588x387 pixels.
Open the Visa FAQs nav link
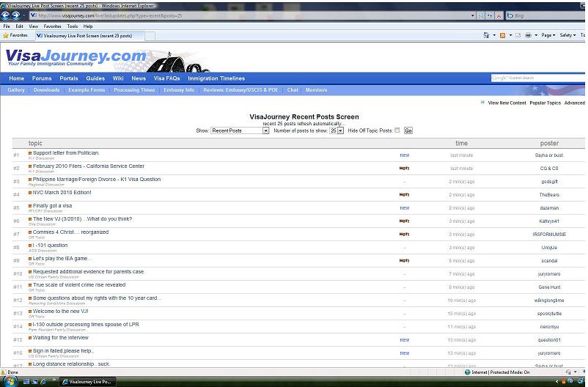coord(167,78)
